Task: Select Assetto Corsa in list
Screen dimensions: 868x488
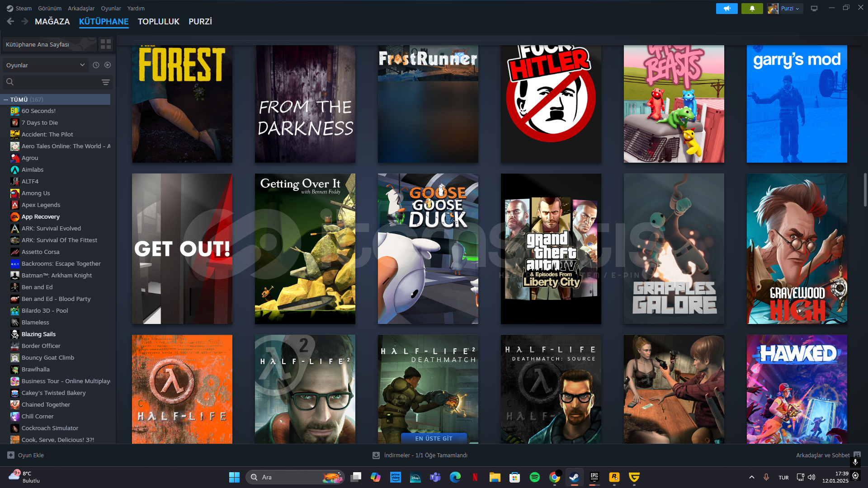Action: (41, 252)
